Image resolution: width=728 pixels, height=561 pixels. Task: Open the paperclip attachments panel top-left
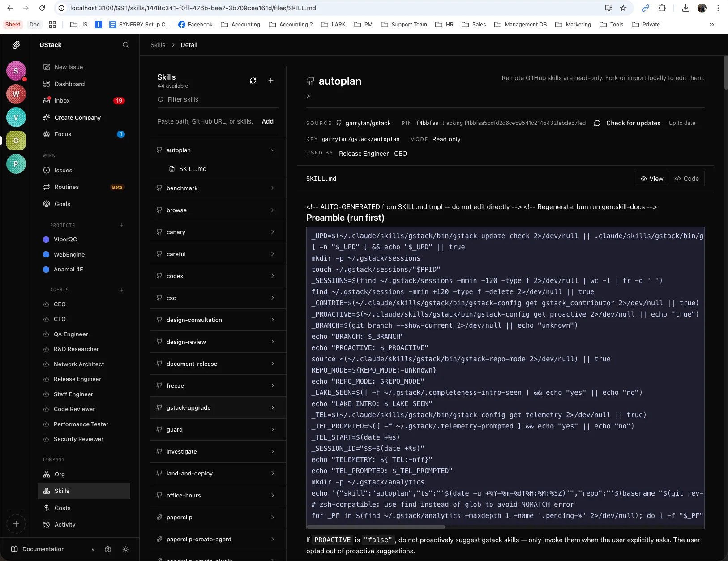(17, 44)
